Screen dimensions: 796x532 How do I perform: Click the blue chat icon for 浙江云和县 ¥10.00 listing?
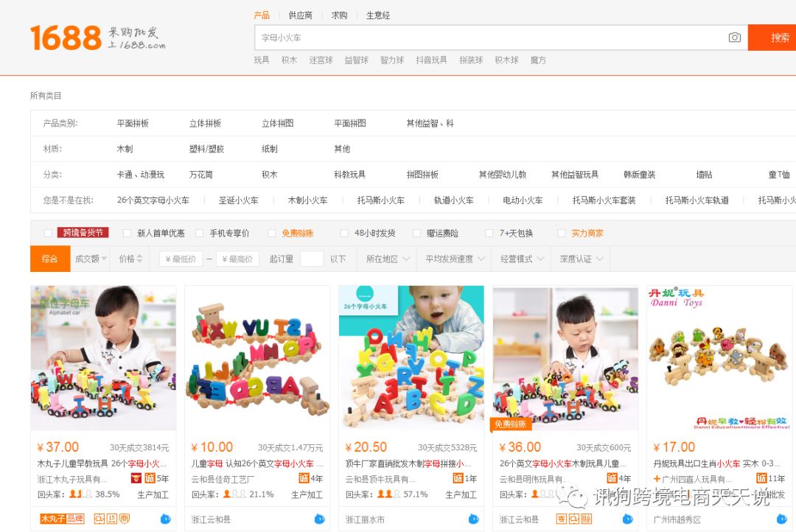click(x=319, y=519)
